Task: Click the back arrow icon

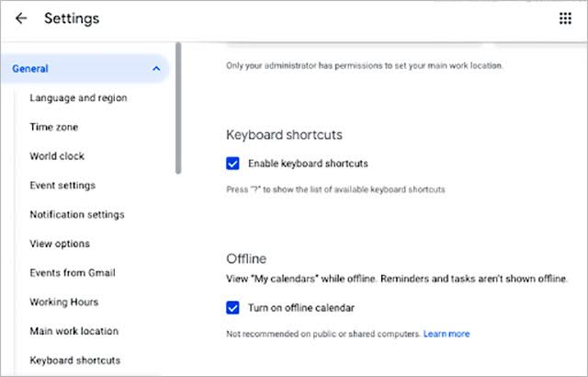Action: 21,18
